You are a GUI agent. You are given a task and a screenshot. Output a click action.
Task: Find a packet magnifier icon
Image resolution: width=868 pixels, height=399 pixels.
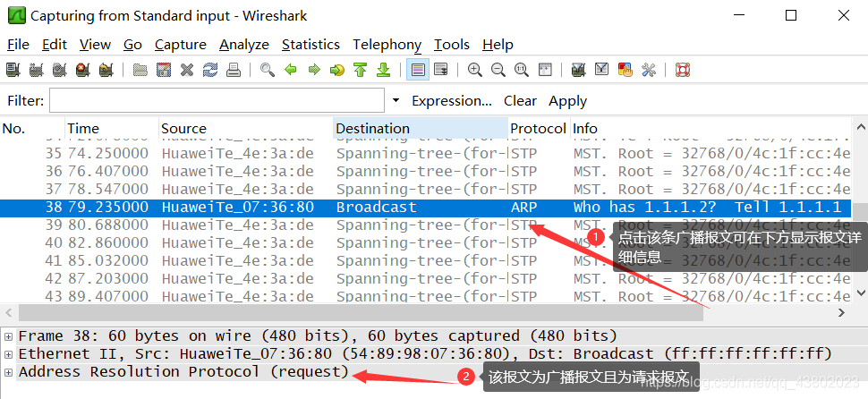[268, 70]
